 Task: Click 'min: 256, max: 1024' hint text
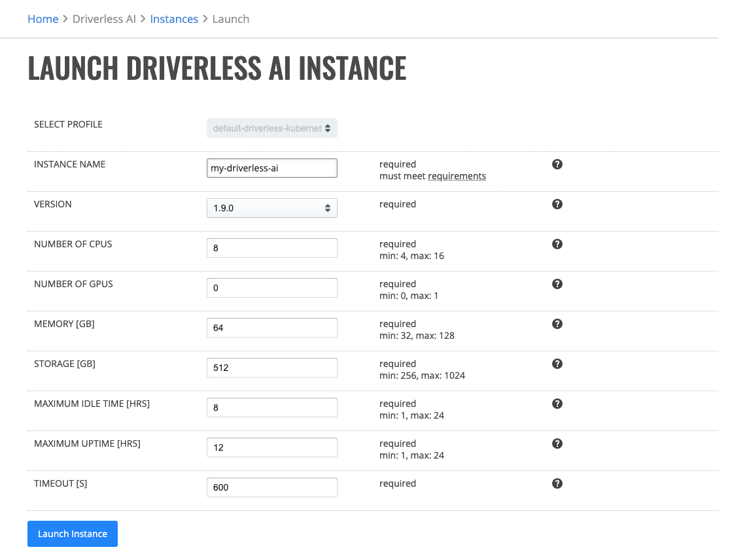tap(422, 376)
